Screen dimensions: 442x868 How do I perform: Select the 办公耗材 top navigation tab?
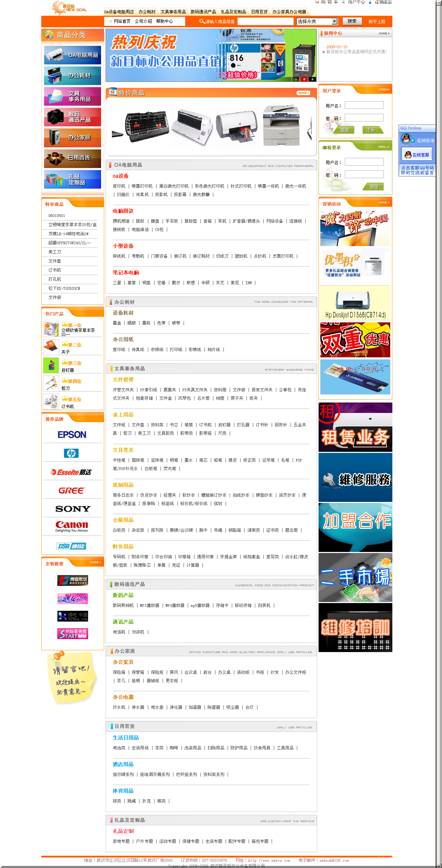pos(147,12)
